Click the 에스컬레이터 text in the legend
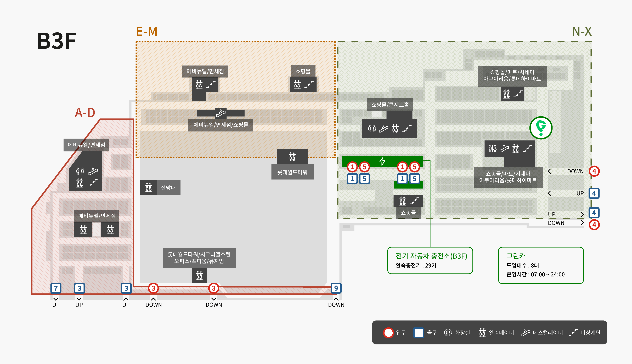Image resolution: width=632 pixels, height=364 pixels. click(x=548, y=333)
